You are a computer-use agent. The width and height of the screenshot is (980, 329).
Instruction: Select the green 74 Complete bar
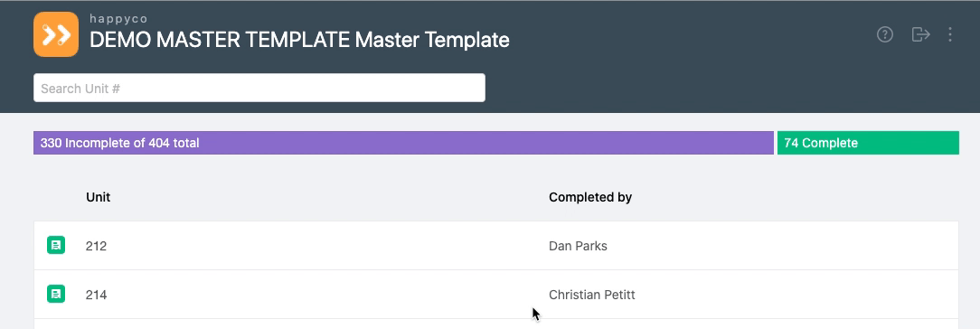coord(868,143)
